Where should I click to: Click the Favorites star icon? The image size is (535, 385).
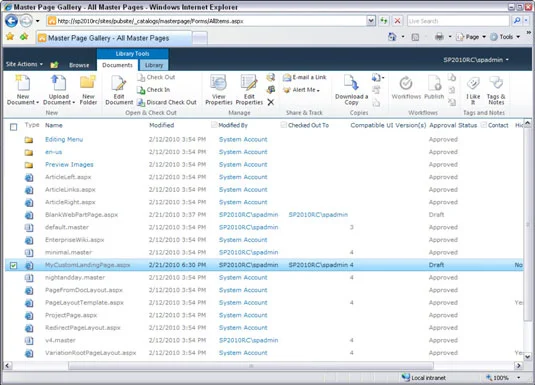pos(10,37)
